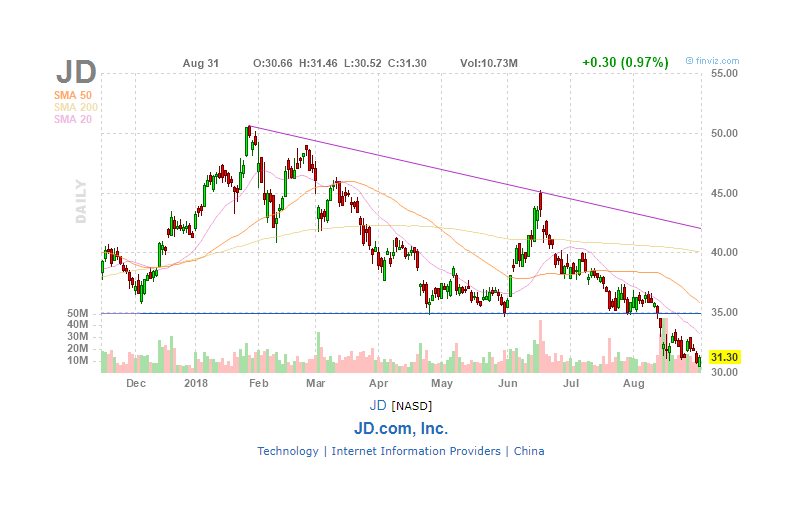800x512 pixels.
Task: Click the Dec month label on axis
Action: tap(136, 383)
